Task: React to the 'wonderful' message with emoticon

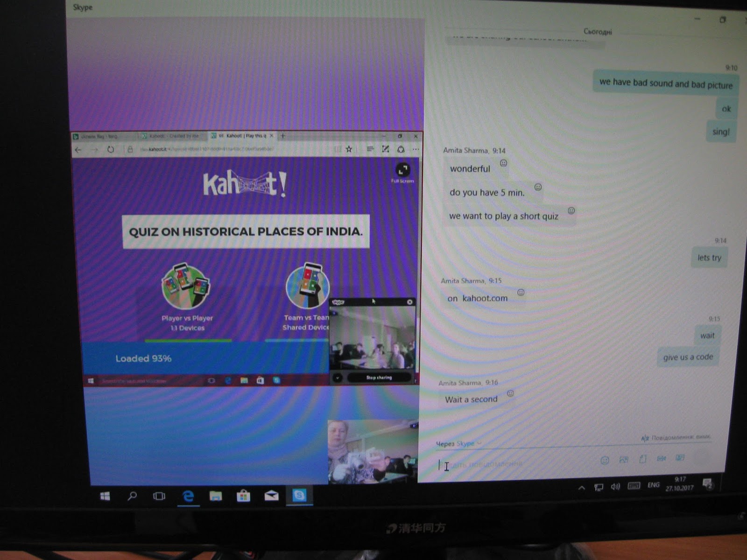Action: point(503,163)
